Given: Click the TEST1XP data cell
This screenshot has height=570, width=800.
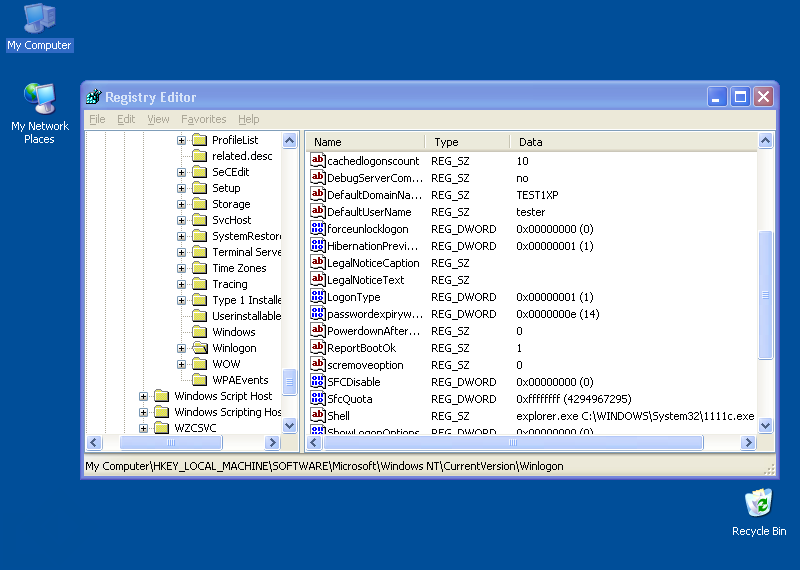Looking at the screenshot, I should point(537,195).
